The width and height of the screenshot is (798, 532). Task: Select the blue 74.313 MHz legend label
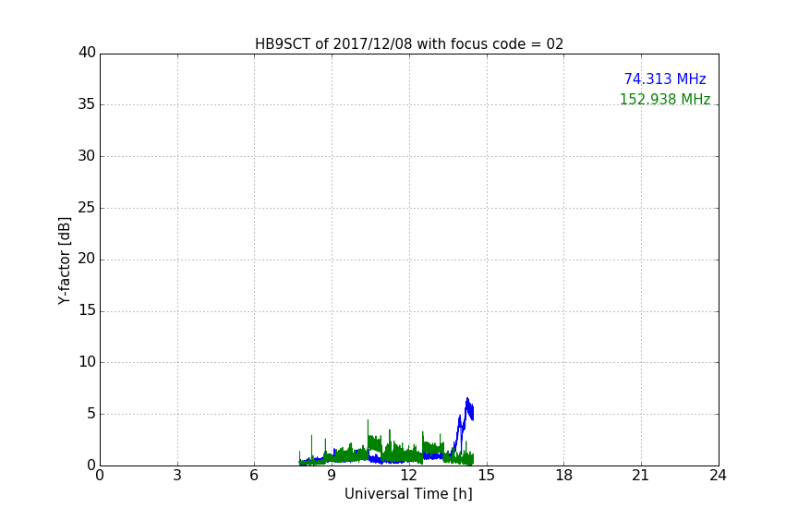[x=665, y=79]
